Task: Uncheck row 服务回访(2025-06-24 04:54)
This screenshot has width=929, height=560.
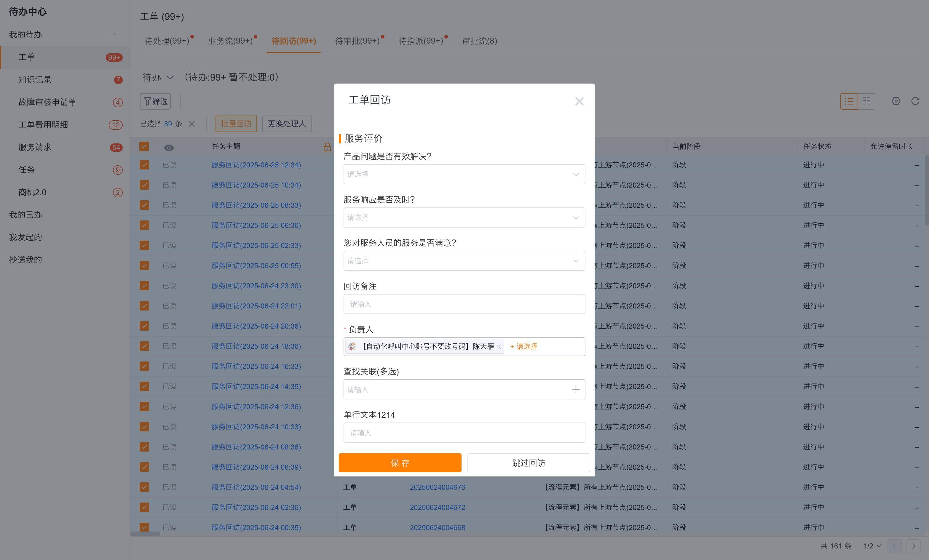Action: click(x=144, y=487)
